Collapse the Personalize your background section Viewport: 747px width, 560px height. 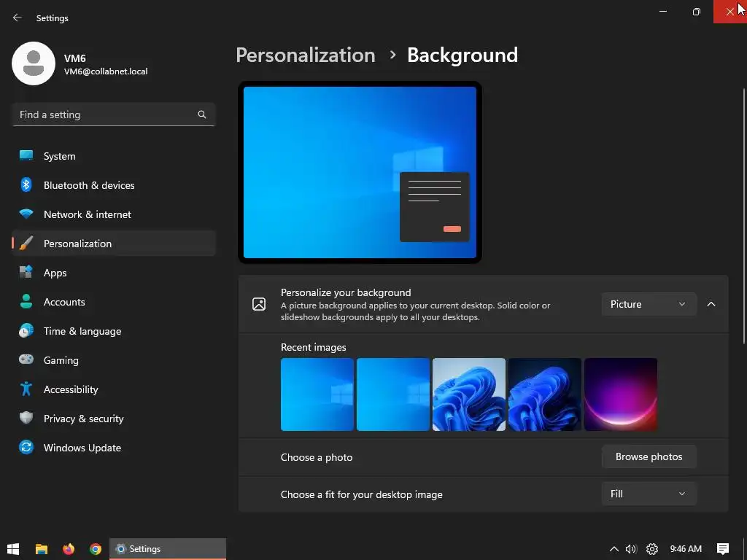[711, 304]
